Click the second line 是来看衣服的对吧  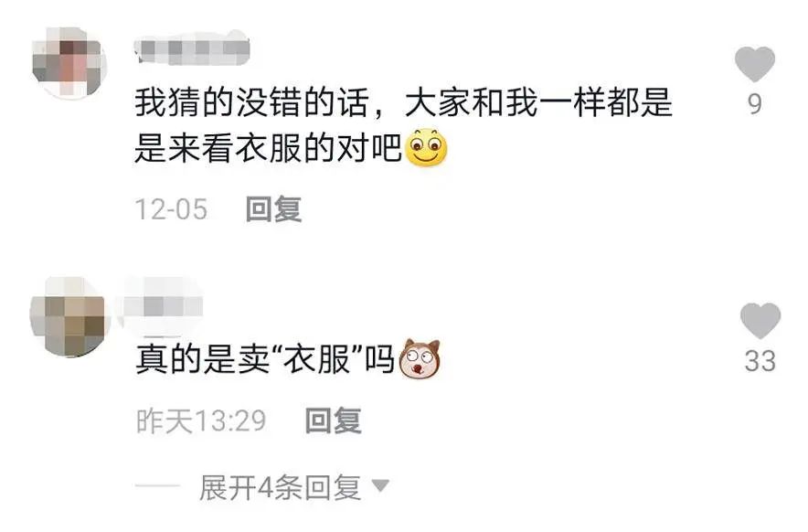[x=268, y=148]
